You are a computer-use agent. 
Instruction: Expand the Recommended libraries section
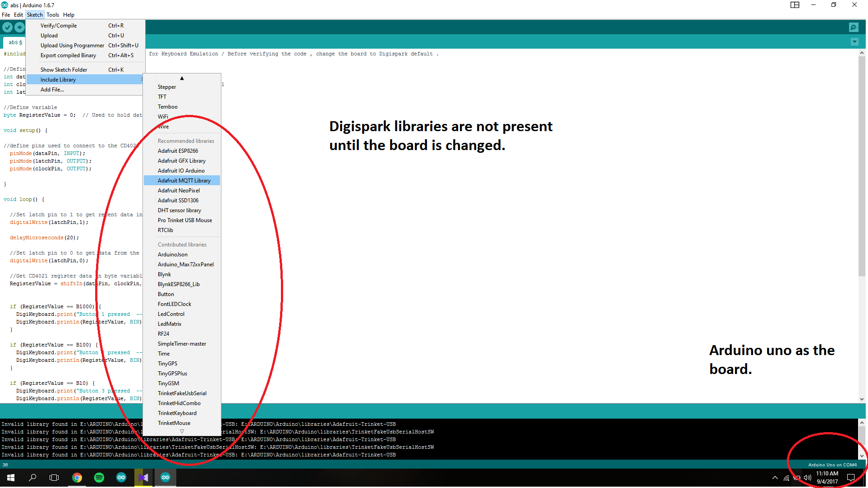pos(185,141)
